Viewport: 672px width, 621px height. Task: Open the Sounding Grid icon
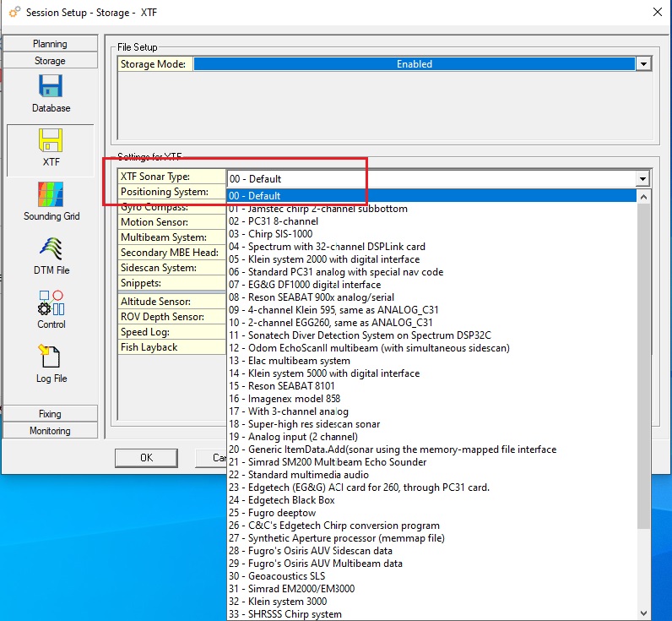point(51,202)
